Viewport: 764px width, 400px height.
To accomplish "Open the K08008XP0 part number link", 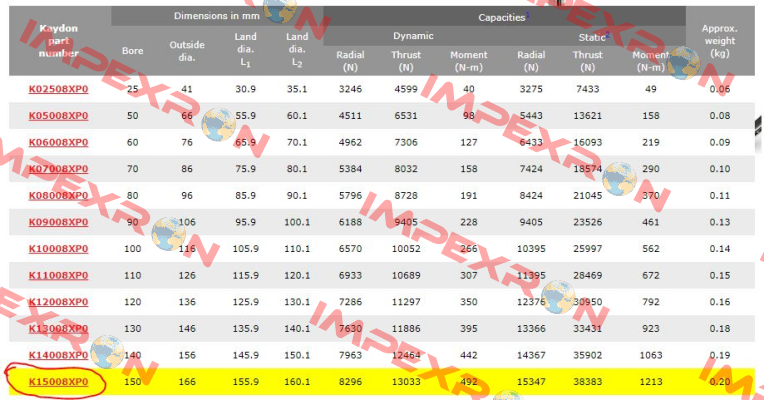I will [x=58, y=195].
